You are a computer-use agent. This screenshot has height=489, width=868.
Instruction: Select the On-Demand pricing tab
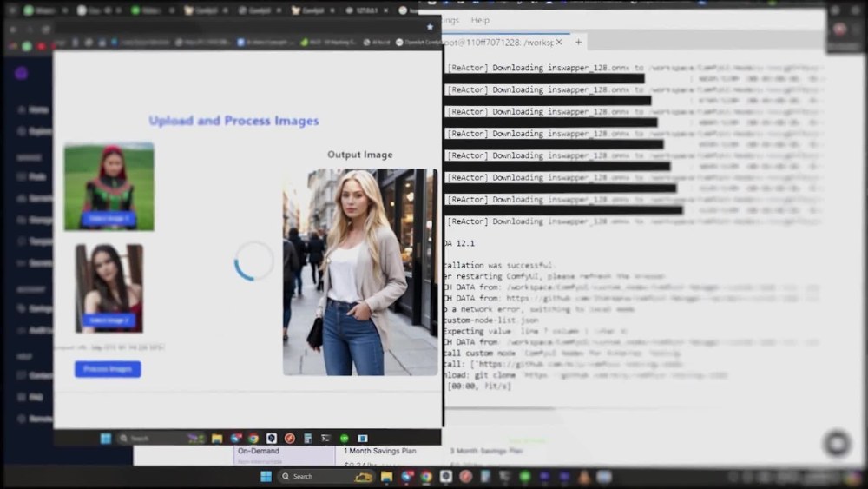pos(284,454)
